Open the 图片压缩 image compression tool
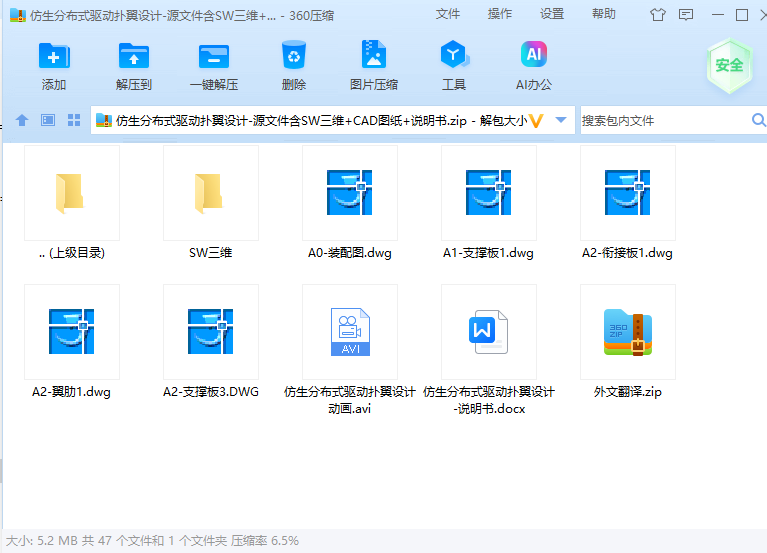 click(374, 54)
